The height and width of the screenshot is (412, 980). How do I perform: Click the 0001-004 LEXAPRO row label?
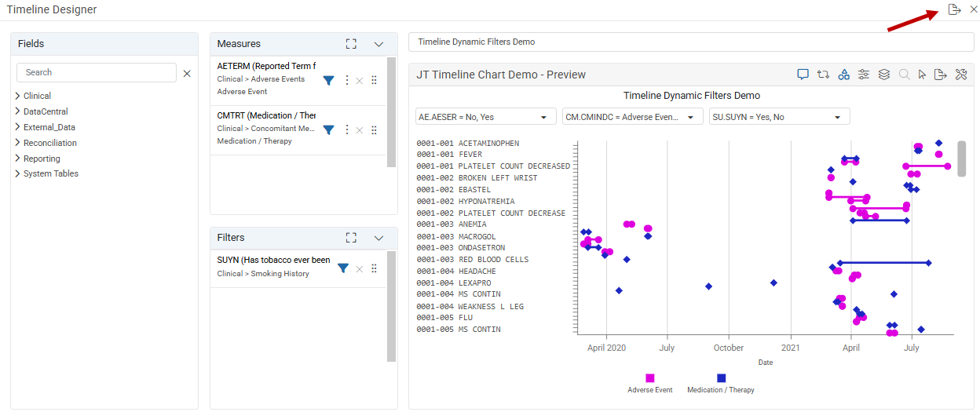coord(454,283)
